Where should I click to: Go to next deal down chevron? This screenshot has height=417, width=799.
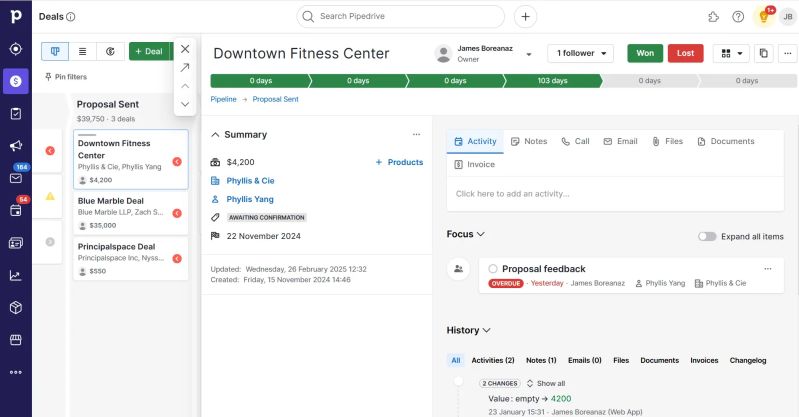click(185, 104)
